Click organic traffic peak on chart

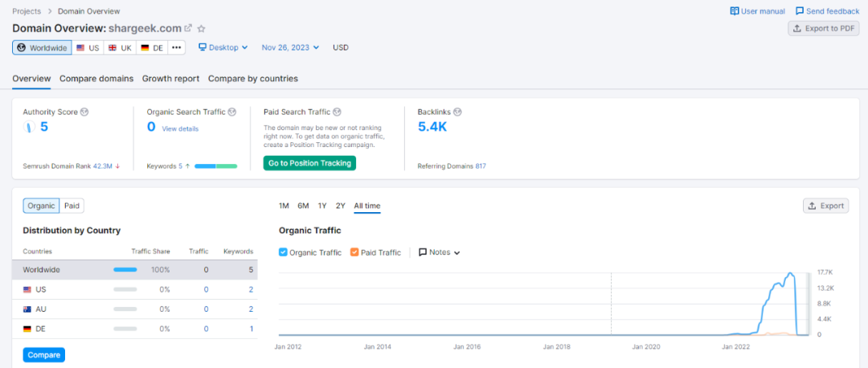pyautogui.click(x=790, y=273)
